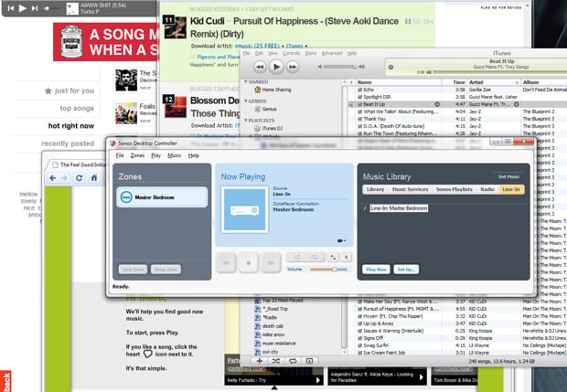Switch to the Library tab in Music Library
The height and width of the screenshot is (392, 567).
(375, 189)
